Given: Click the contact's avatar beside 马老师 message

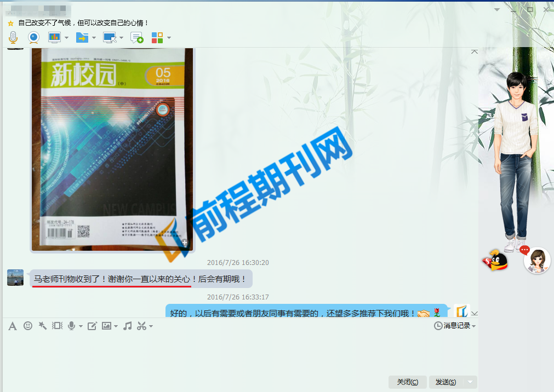Looking at the screenshot, I should tap(15, 278).
